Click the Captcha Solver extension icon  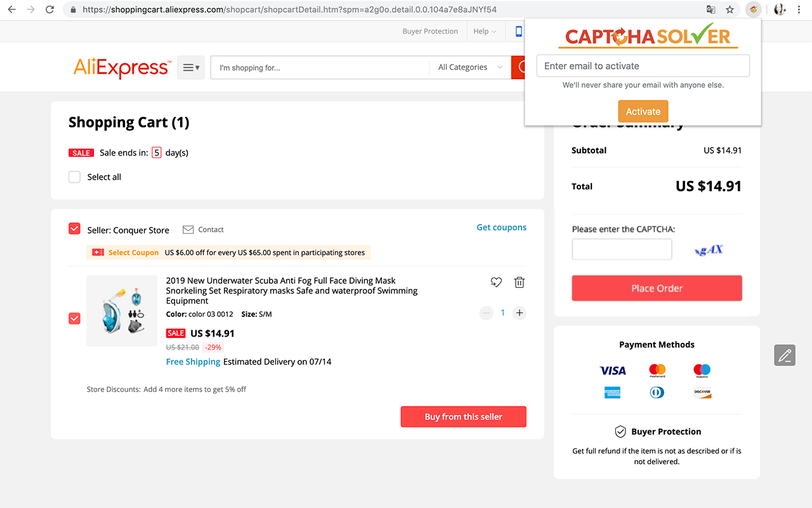[x=753, y=10]
